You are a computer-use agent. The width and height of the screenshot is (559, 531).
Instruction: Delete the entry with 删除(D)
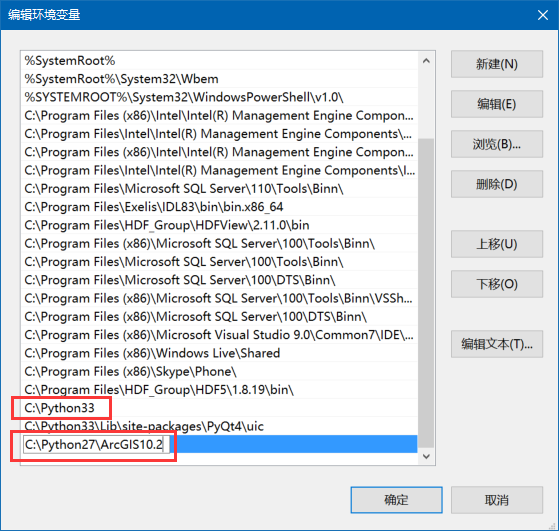tap(497, 184)
